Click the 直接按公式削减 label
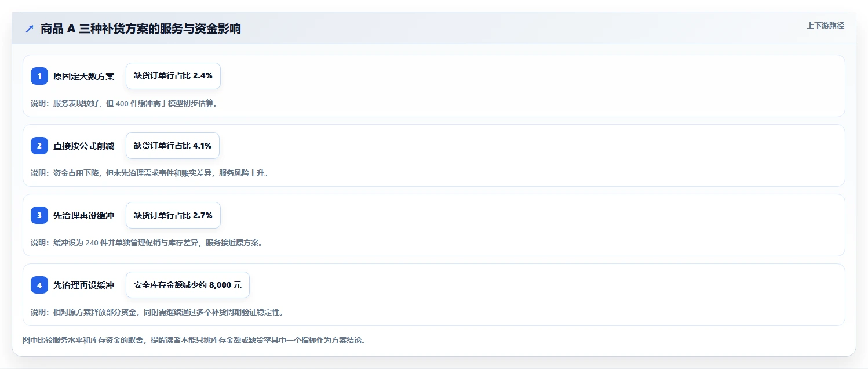 [84, 146]
